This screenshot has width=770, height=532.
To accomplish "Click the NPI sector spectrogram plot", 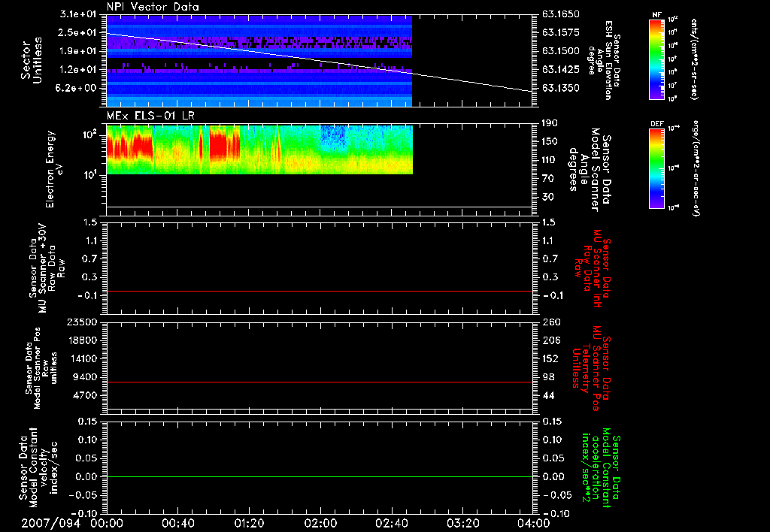I will click(259, 60).
